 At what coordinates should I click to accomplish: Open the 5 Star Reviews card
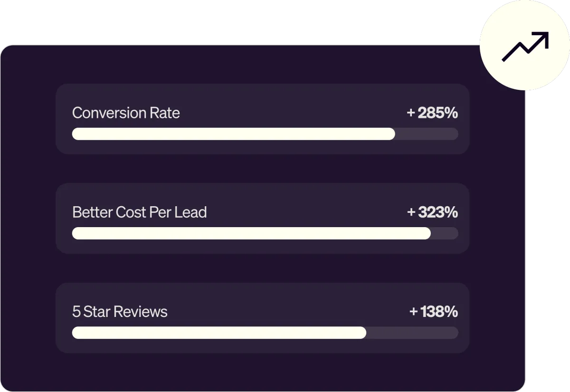tap(263, 318)
